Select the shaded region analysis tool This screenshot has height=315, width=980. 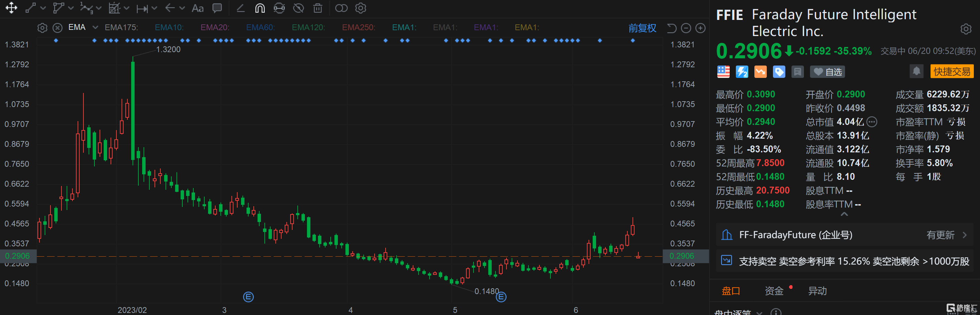coord(114,8)
